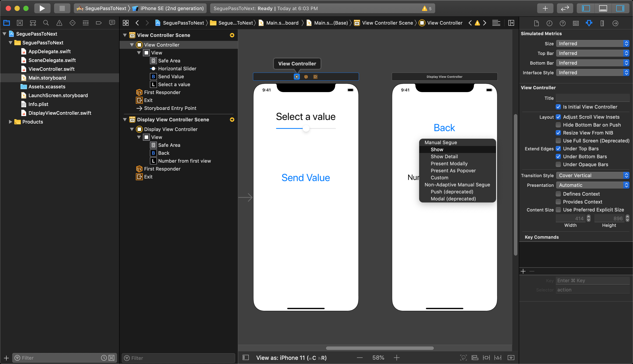Open the Interface Style dropdown
633x364 pixels.
pos(593,73)
